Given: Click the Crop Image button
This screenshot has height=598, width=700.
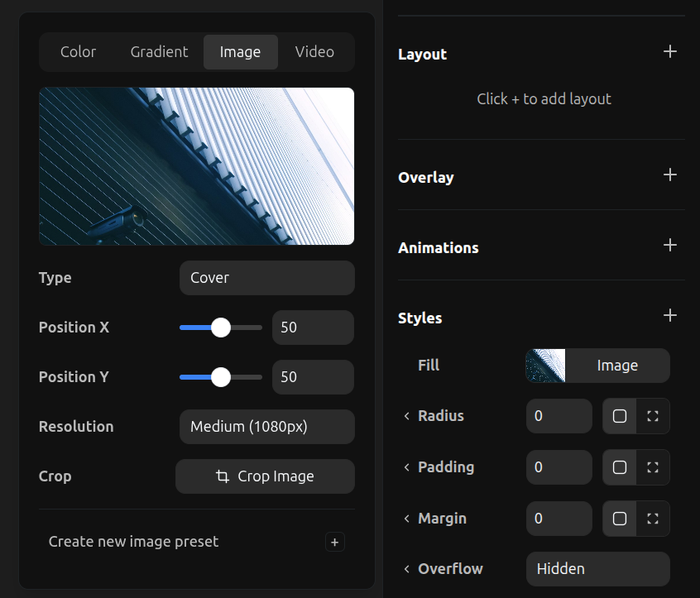Looking at the screenshot, I should tap(265, 476).
